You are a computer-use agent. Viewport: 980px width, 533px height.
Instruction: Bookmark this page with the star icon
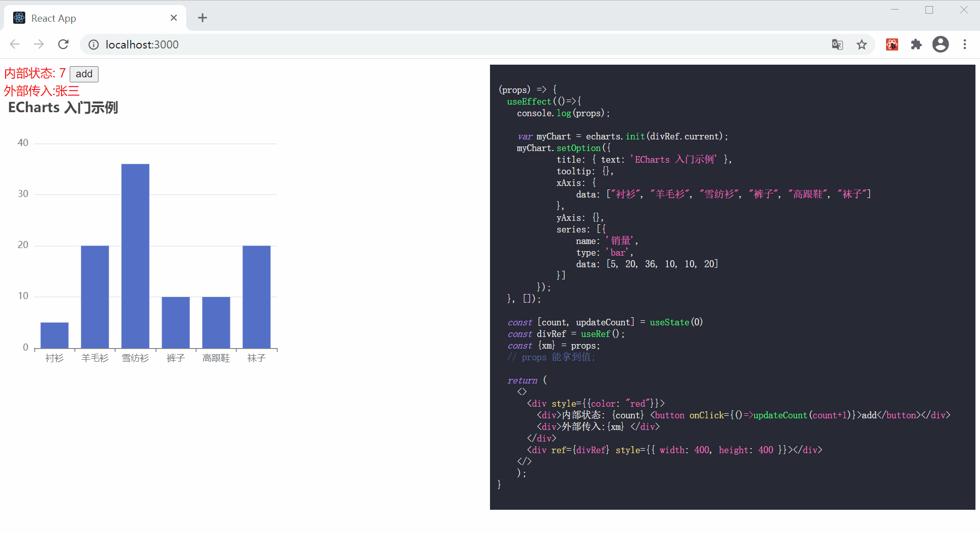862,44
